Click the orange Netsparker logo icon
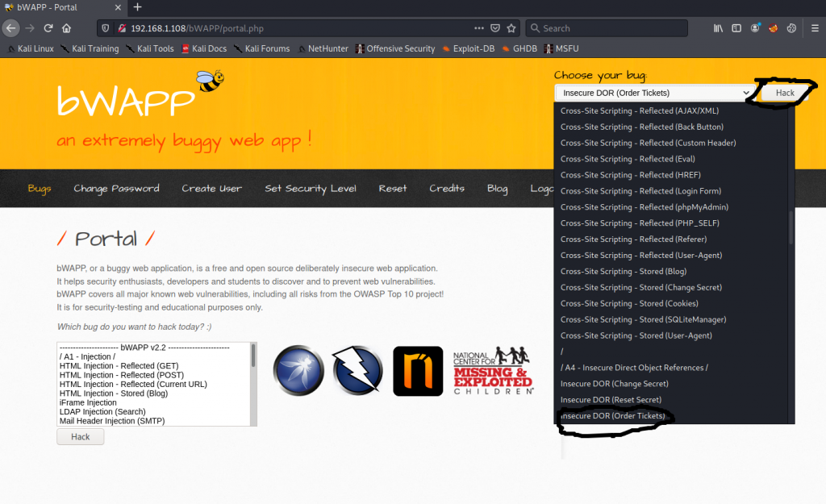This screenshot has height=504, width=826. tap(418, 371)
